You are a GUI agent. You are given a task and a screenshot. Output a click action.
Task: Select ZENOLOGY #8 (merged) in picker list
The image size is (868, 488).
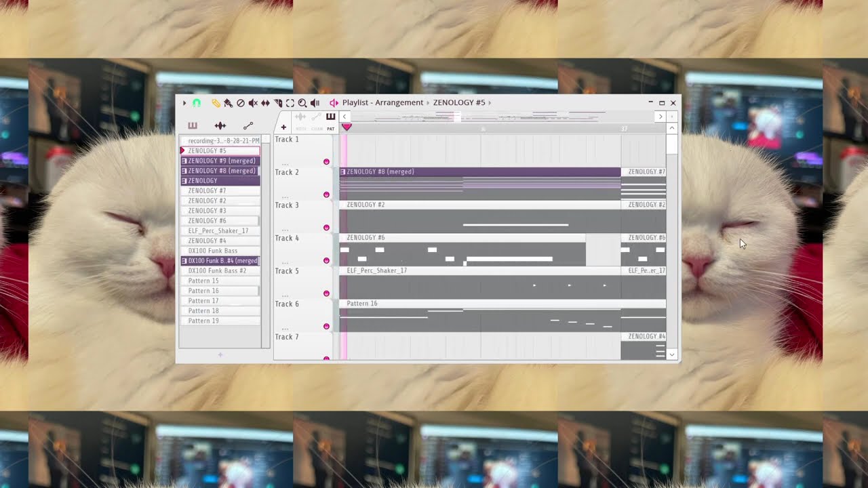pos(220,171)
